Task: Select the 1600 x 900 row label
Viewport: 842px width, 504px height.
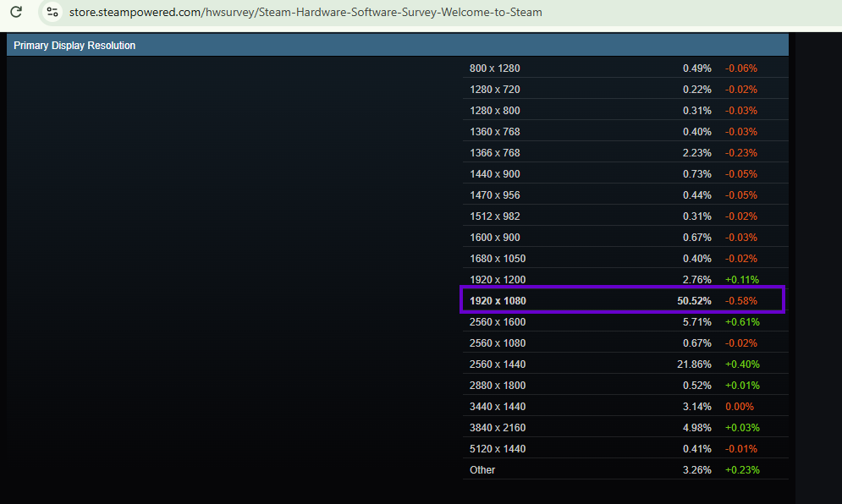Action: pyautogui.click(x=494, y=238)
